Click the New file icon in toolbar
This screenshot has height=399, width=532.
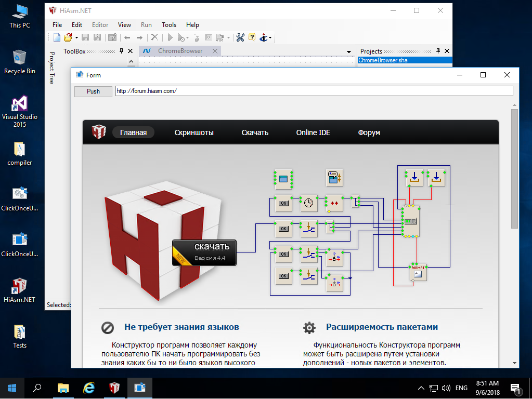pos(57,37)
